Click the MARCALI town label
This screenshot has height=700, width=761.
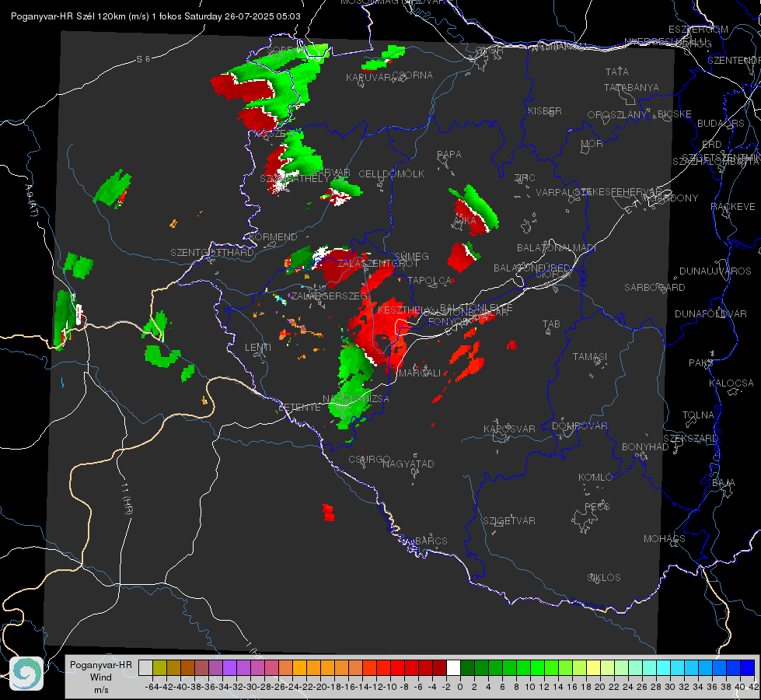pyautogui.click(x=420, y=373)
